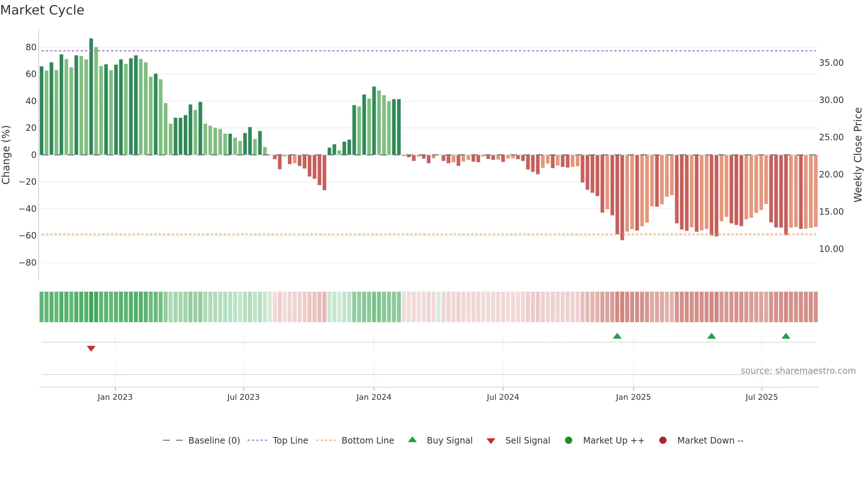The image size is (868, 488).
Task: Click the 25.00 price axis tick
Action: point(831,137)
